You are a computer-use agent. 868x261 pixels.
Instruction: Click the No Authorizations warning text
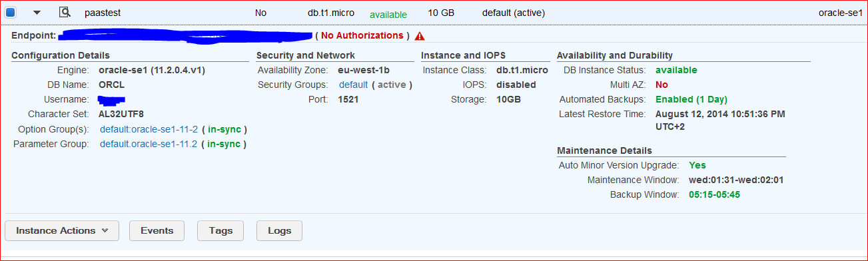click(362, 35)
